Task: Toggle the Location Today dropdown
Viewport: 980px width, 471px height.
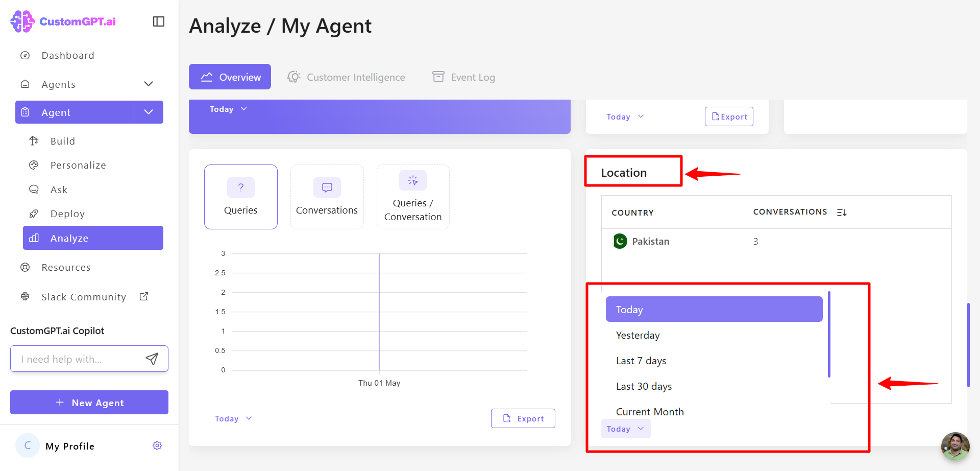Action: (x=626, y=429)
